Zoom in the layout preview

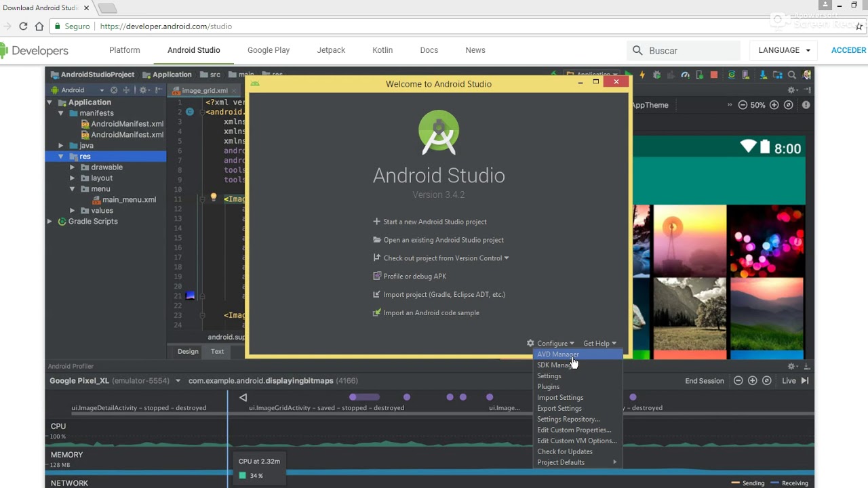tap(774, 105)
